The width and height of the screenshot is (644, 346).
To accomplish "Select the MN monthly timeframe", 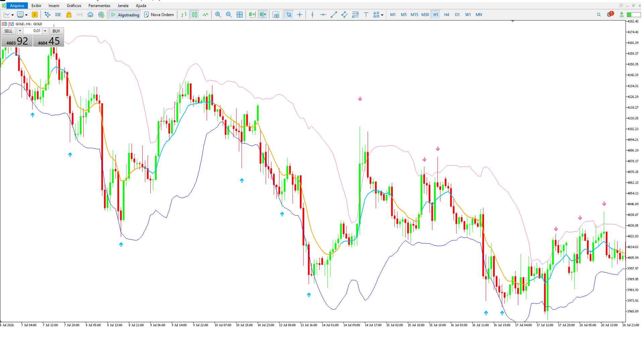I will [479, 15].
